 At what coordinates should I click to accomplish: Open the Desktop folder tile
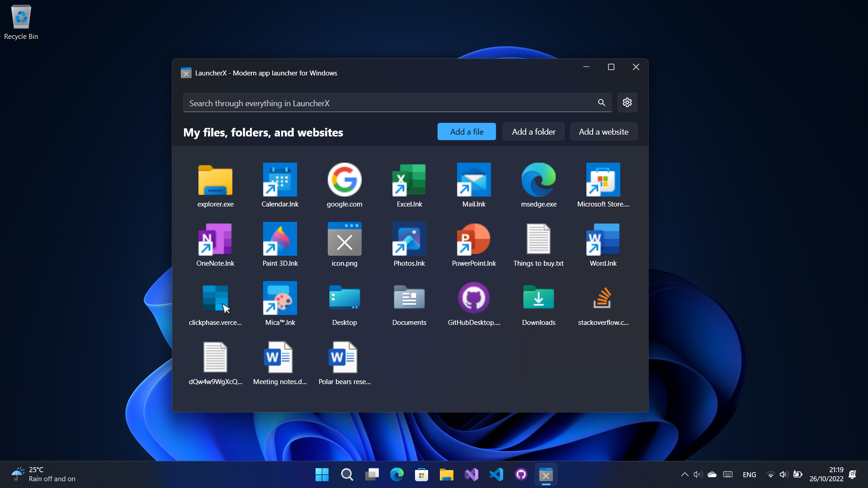344,304
